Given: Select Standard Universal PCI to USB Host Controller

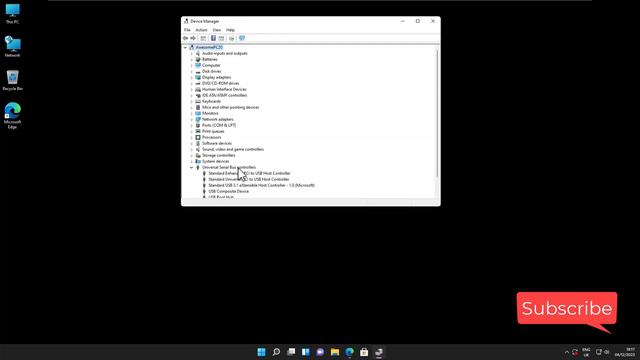Looking at the screenshot, I should point(249,179).
